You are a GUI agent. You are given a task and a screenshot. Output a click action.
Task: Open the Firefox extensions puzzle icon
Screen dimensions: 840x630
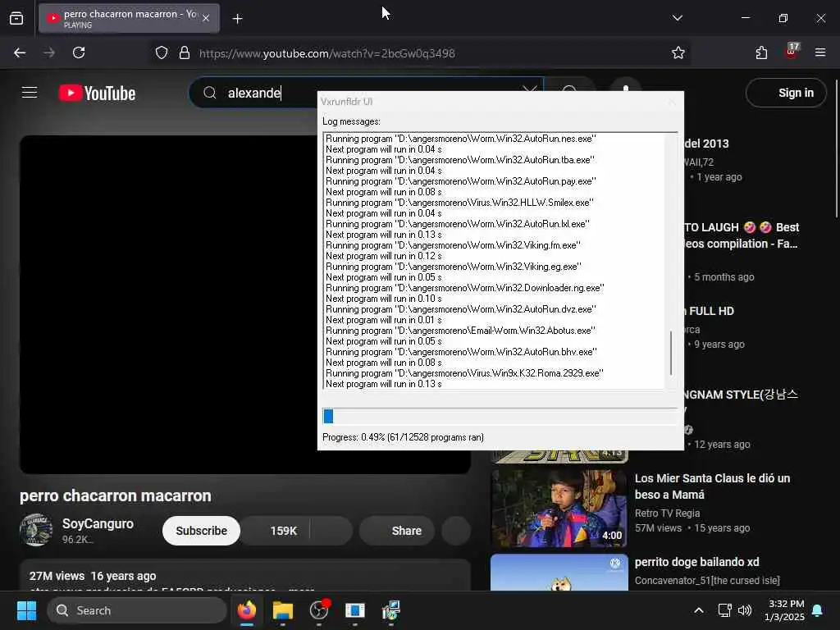(761, 53)
